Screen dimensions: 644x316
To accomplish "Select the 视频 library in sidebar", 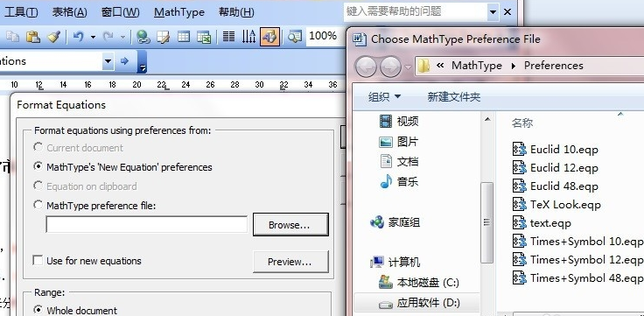I will point(398,121).
